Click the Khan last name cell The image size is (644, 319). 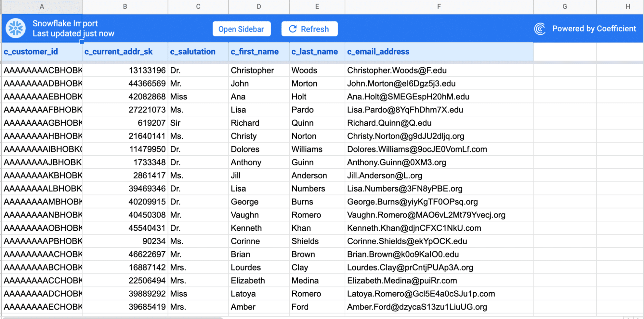pos(317,228)
